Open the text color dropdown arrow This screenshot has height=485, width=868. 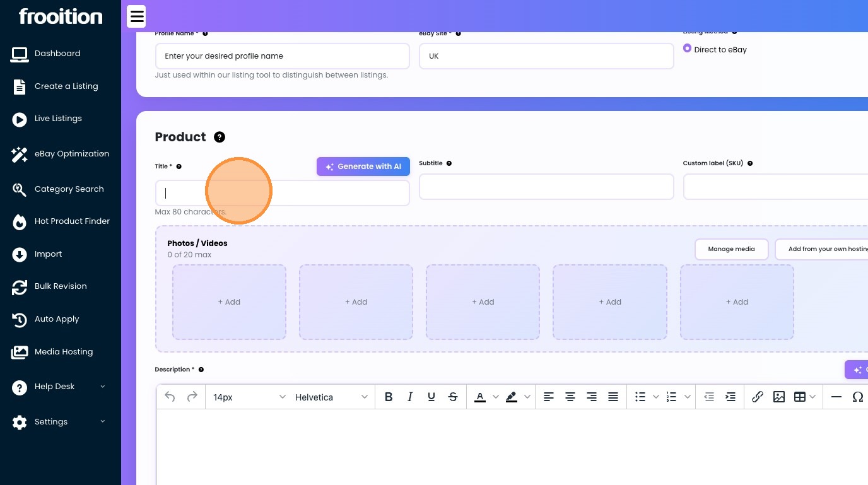(x=496, y=397)
